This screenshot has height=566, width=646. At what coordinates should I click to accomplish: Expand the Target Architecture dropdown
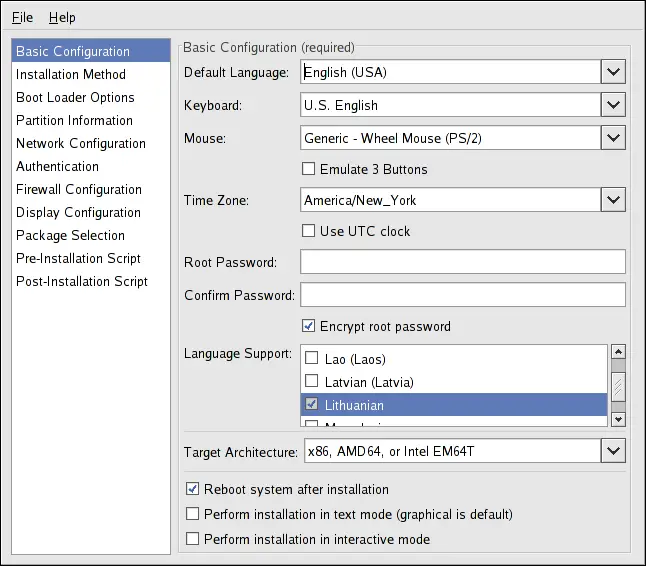point(613,452)
